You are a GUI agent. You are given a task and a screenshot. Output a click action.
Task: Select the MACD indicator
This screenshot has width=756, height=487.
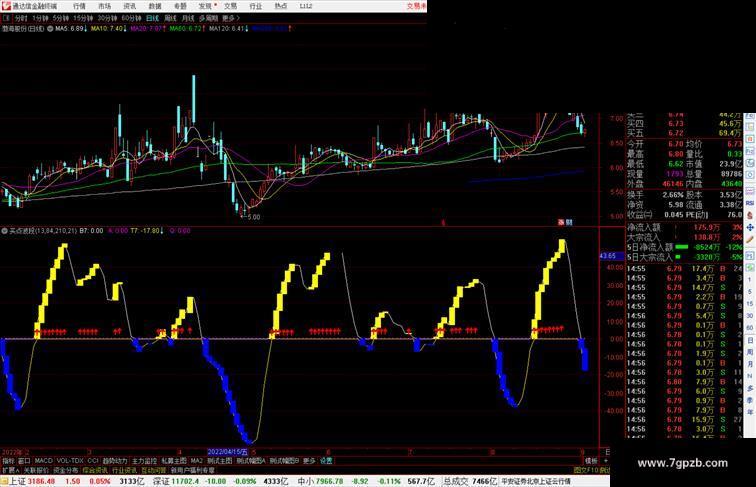43,461
